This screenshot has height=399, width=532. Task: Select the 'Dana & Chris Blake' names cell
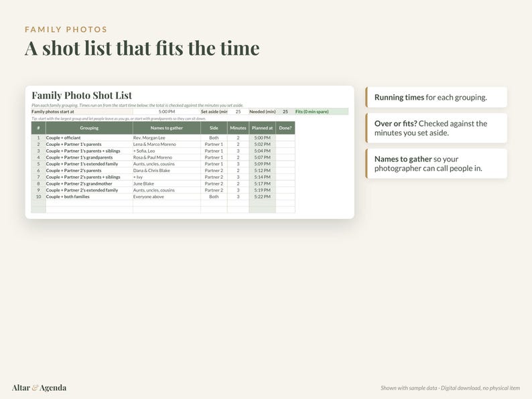point(167,171)
